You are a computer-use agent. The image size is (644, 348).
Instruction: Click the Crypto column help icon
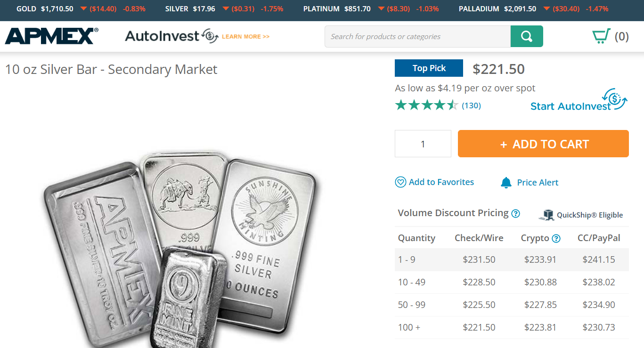(x=556, y=238)
